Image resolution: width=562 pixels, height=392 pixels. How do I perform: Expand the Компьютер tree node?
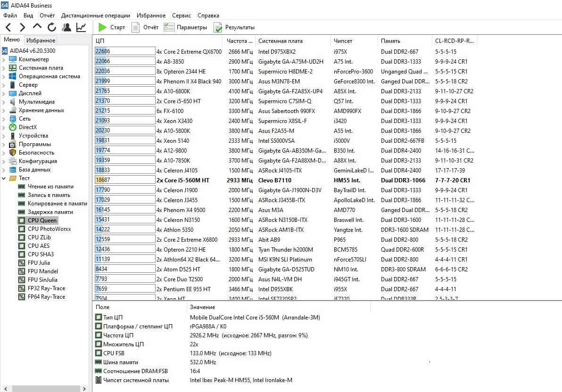coord(4,59)
